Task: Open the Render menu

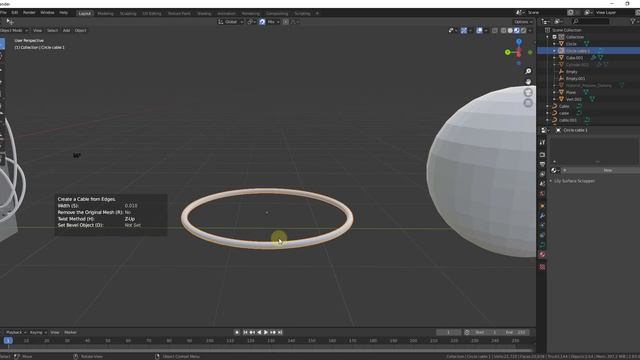Action: pyautogui.click(x=29, y=13)
